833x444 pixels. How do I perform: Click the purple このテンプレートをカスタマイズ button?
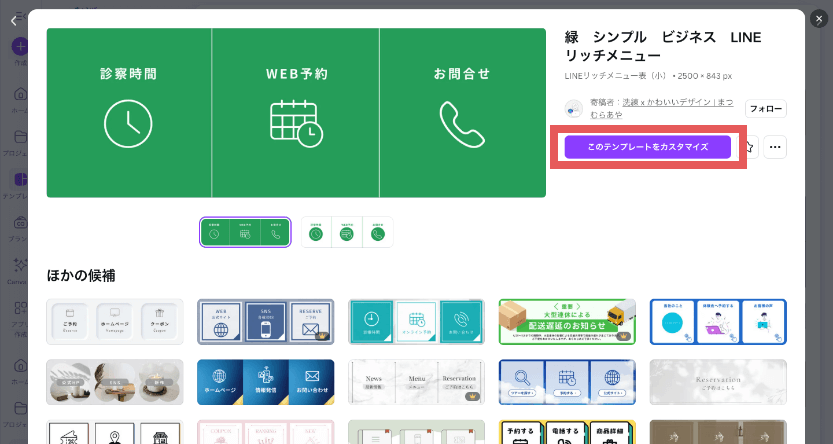pos(647,147)
